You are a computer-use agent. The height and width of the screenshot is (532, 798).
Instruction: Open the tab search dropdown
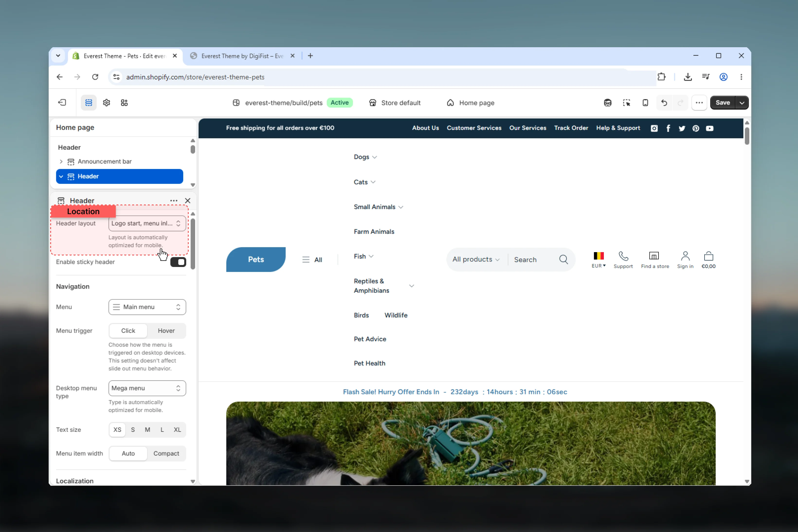pyautogui.click(x=58, y=56)
